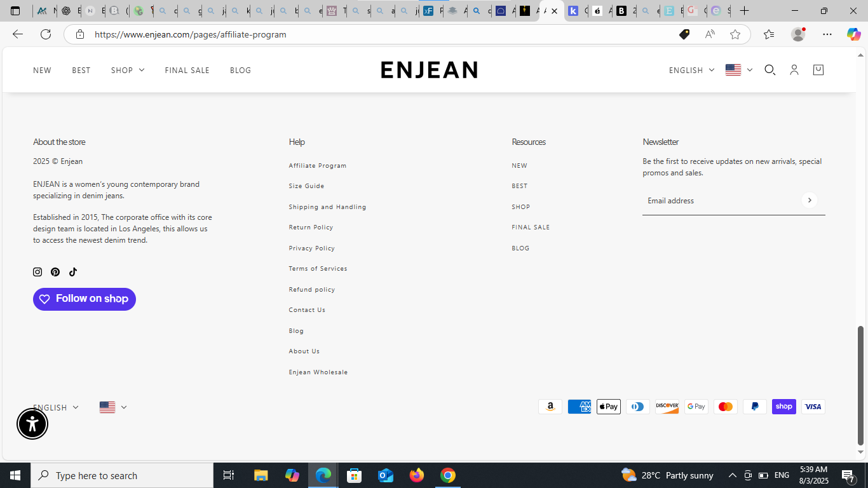The width and height of the screenshot is (868, 488).
Task: Click the PayPal payment icon
Action: 755,407
